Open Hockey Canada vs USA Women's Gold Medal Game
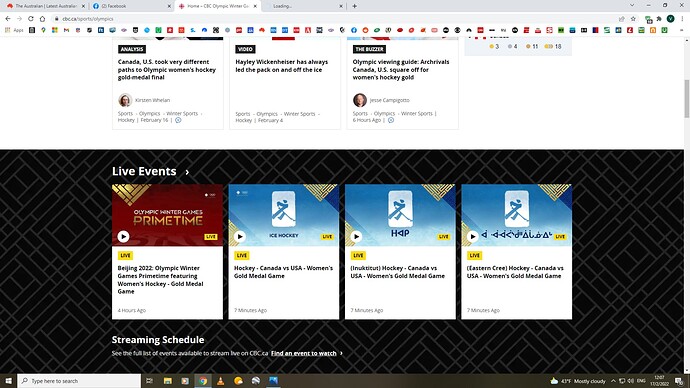Screen dimensions: 690x388 click(283, 272)
